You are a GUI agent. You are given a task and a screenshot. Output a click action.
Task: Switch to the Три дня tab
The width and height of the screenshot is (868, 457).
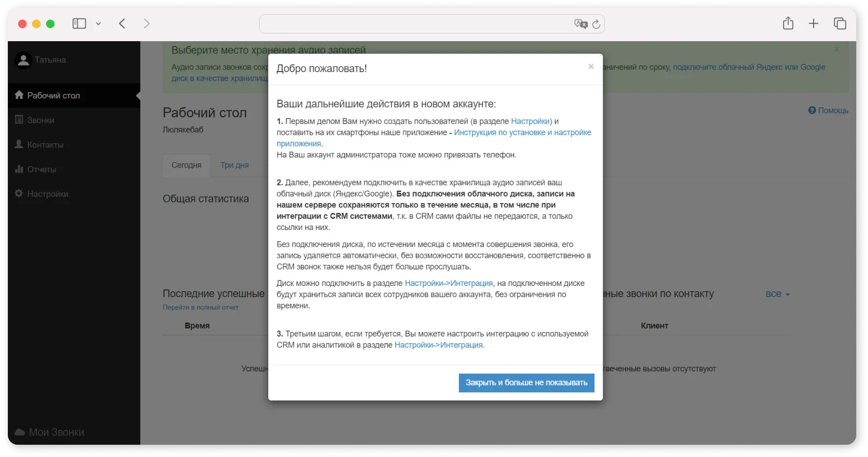234,165
